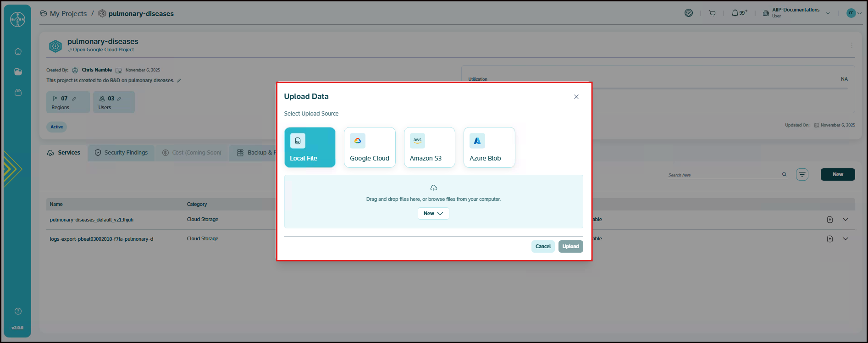Switch to the Security Findings tab
The height and width of the screenshot is (343, 868).
pyautogui.click(x=121, y=153)
